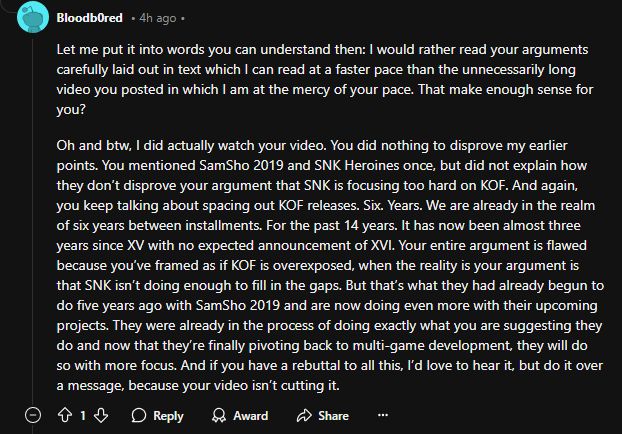Click the vote count number
The width and height of the screenshot is (622, 434).
83,415
